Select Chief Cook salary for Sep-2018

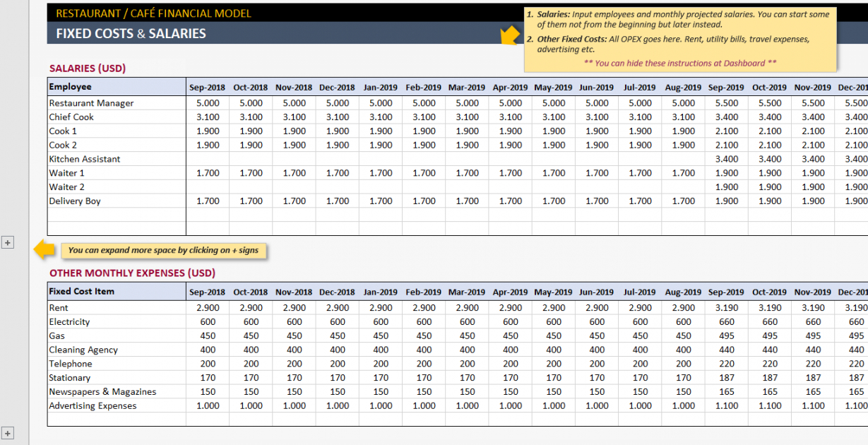click(x=208, y=117)
